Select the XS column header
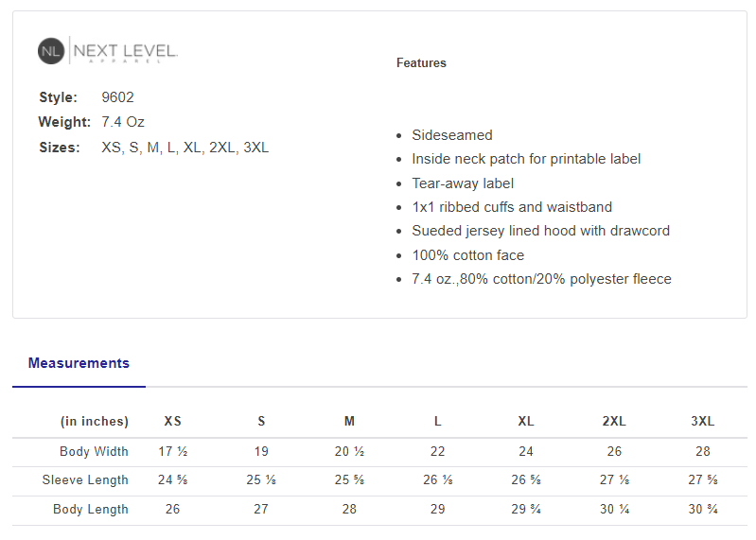Screen dimensions: 756x540 pyautogui.click(x=172, y=421)
